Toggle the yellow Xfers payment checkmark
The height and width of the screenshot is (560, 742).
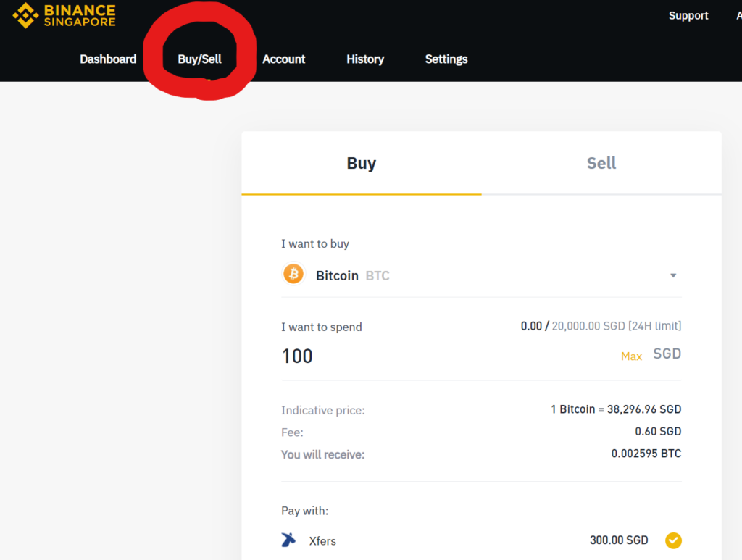pos(673,540)
